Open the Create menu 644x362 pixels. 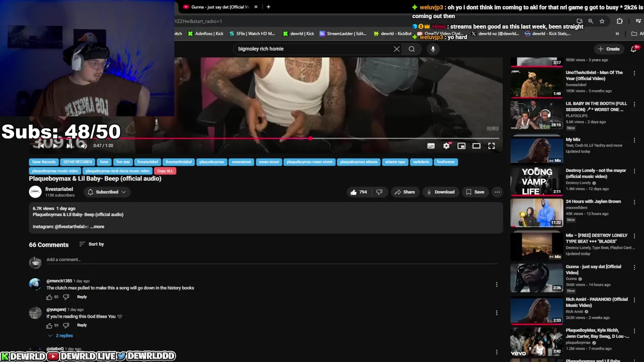click(609, 49)
